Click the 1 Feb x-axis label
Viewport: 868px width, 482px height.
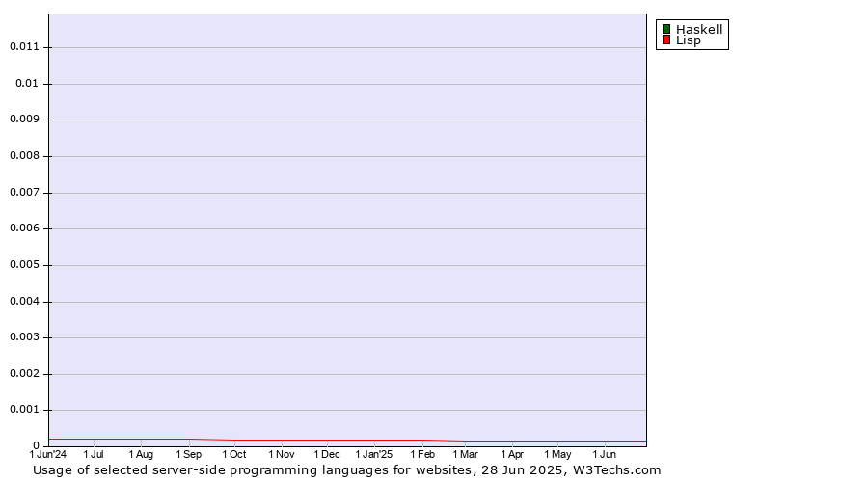click(x=422, y=454)
